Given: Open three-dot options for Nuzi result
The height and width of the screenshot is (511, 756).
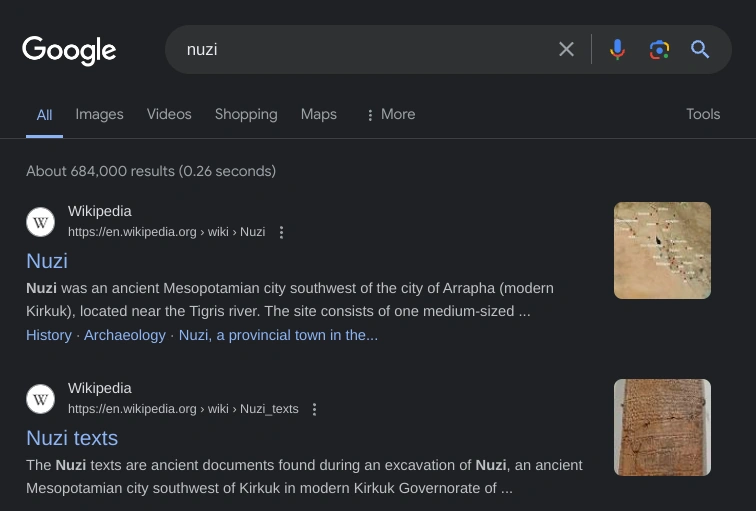Looking at the screenshot, I should pyautogui.click(x=281, y=232).
